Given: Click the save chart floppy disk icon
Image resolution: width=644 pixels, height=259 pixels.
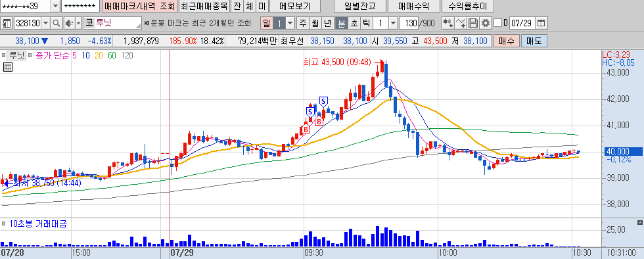Looking at the screenshot, I should point(473,23).
